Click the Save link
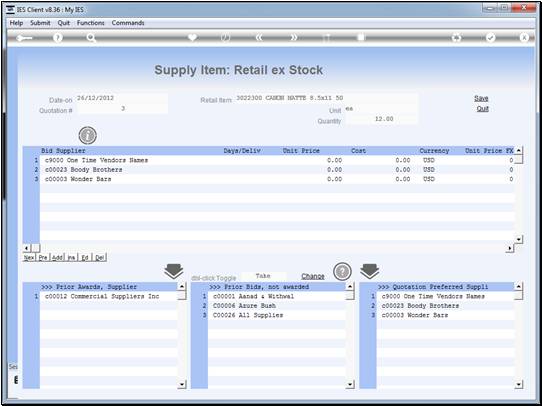This screenshot has height=406, width=542. coord(481,98)
